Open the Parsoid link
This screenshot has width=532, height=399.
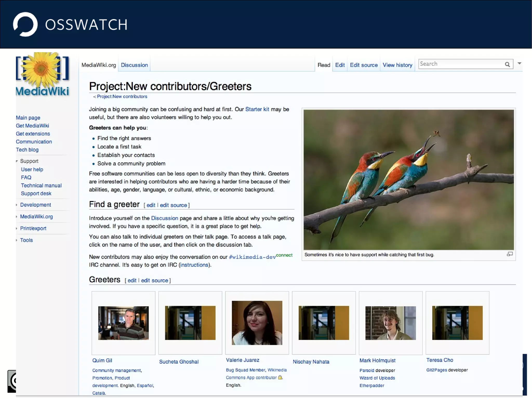367,371
